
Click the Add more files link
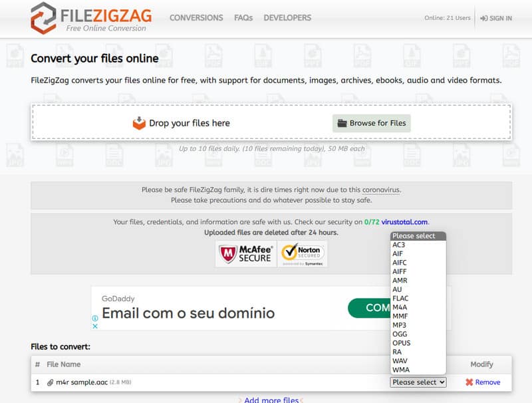tap(271, 400)
